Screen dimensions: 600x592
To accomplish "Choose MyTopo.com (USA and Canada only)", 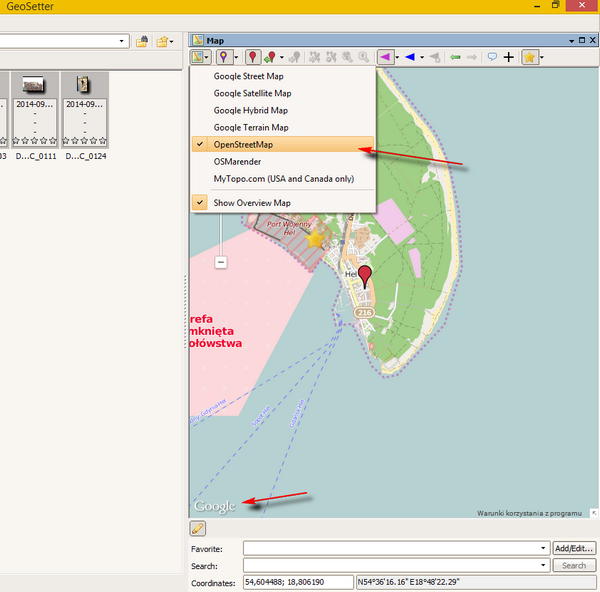I will (x=282, y=179).
